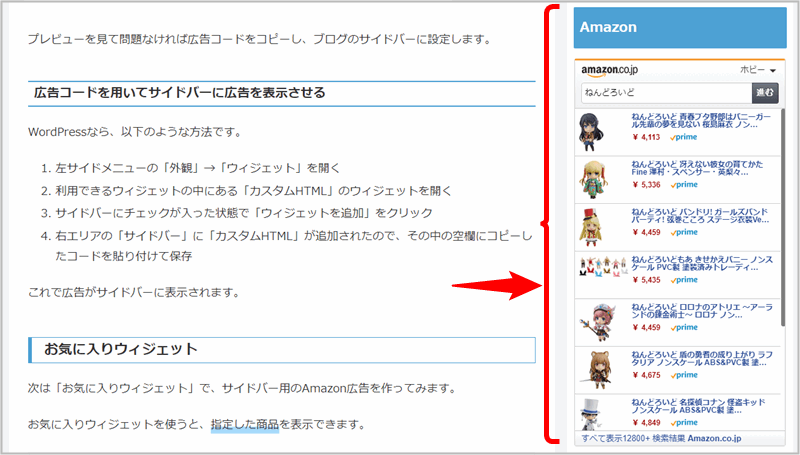Click the widget's vertical scrollbar

point(783,217)
